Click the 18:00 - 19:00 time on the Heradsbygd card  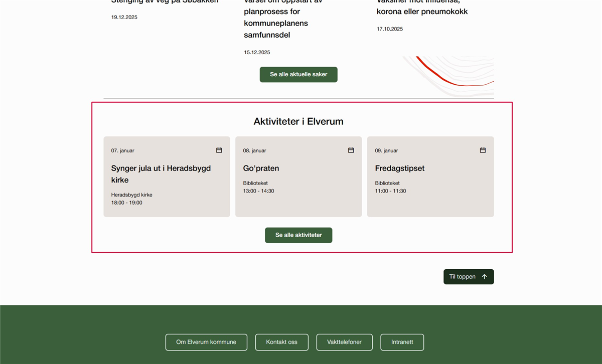[x=126, y=203]
